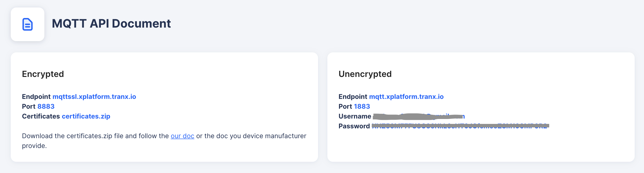This screenshot has height=173, width=644.
Task: Click the Port label in Unencrypted card
Action: click(x=345, y=106)
